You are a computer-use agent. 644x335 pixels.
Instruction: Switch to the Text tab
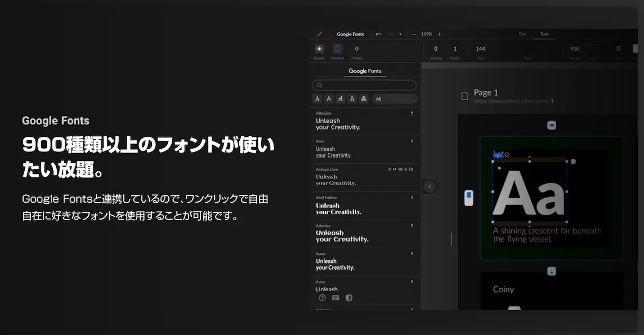point(544,34)
